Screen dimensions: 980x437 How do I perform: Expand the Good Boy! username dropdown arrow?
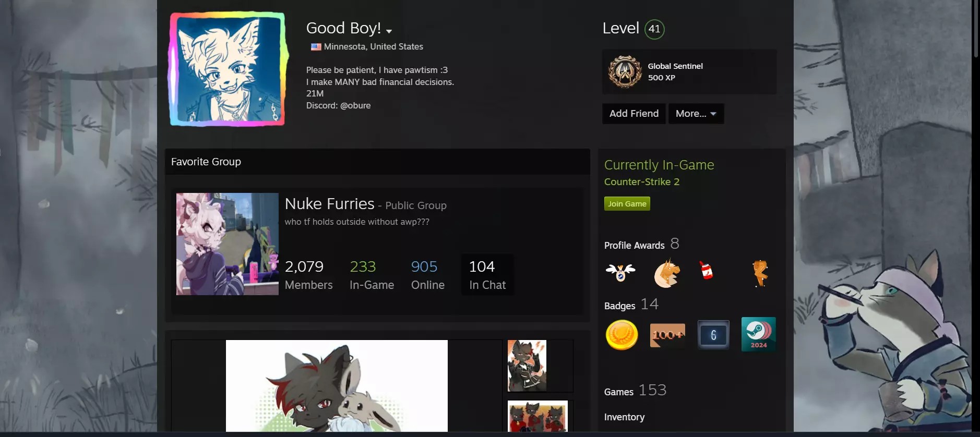pos(389,31)
